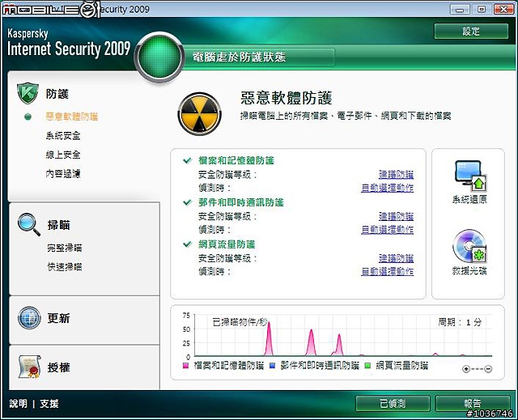Viewport: 518px width, 420px height.
Task: Click the 週期: 1 分 period label
Action: point(460,322)
